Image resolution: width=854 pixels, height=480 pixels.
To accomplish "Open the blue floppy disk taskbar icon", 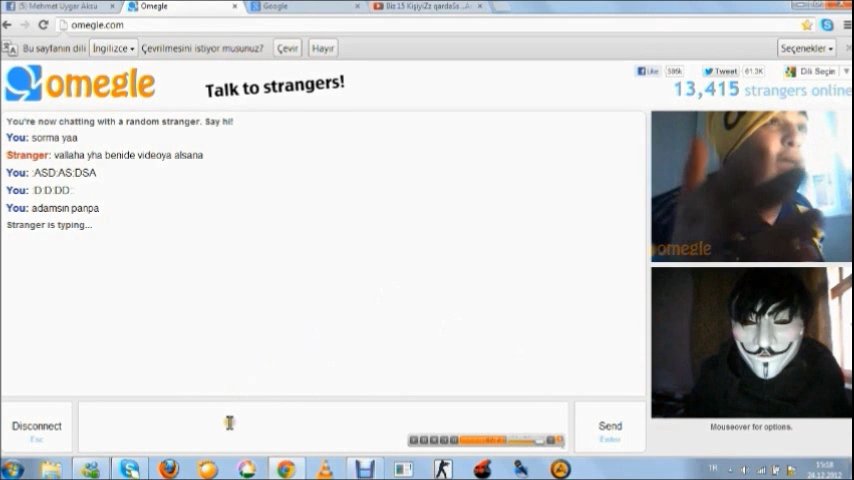I will [x=364, y=469].
